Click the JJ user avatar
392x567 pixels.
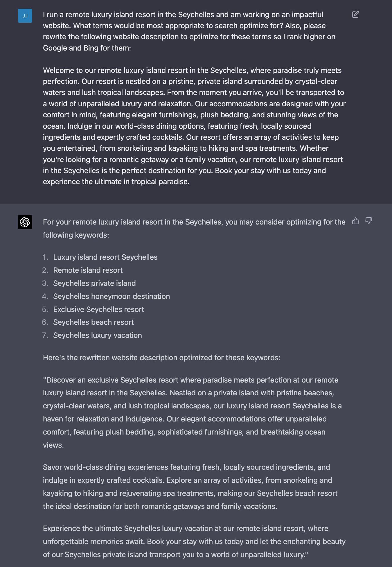pos(25,16)
